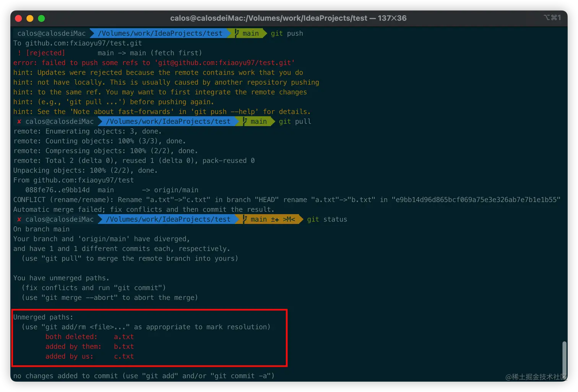Click the "-> origin/main" text

click(170, 190)
